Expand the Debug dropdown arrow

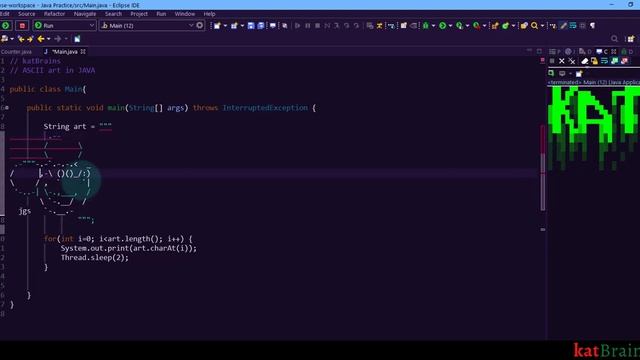click(x=433, y=26)
